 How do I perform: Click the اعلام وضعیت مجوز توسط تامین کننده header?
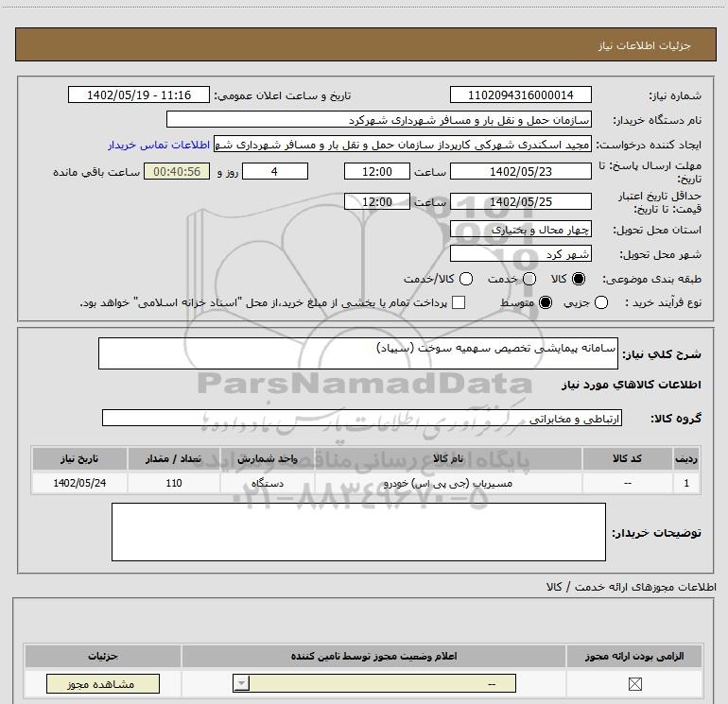373,656
